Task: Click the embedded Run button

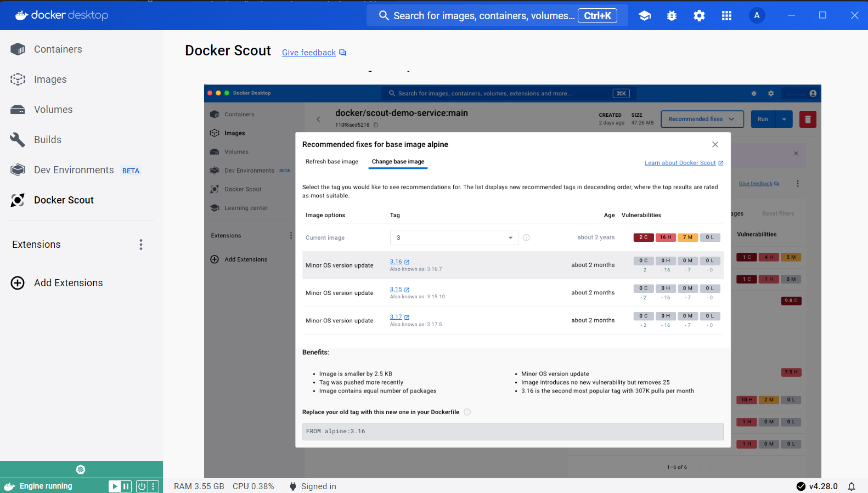Action: point(763,119)
